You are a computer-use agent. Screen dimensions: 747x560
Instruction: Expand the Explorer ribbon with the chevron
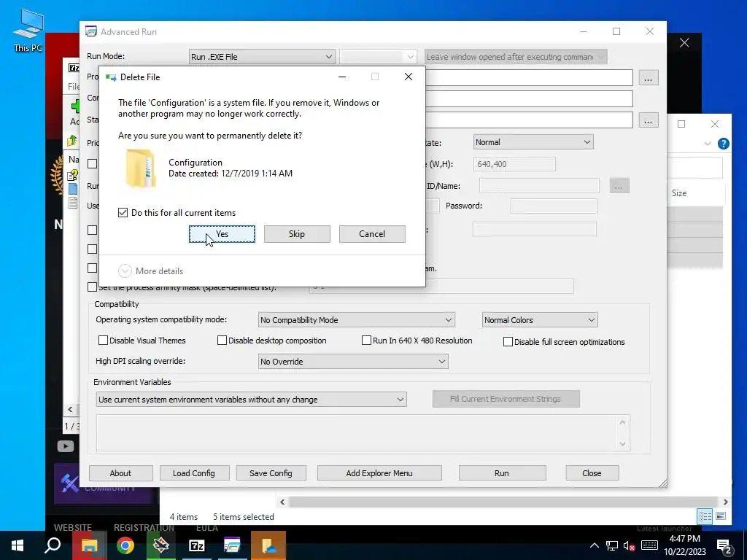tap(708, 144)
